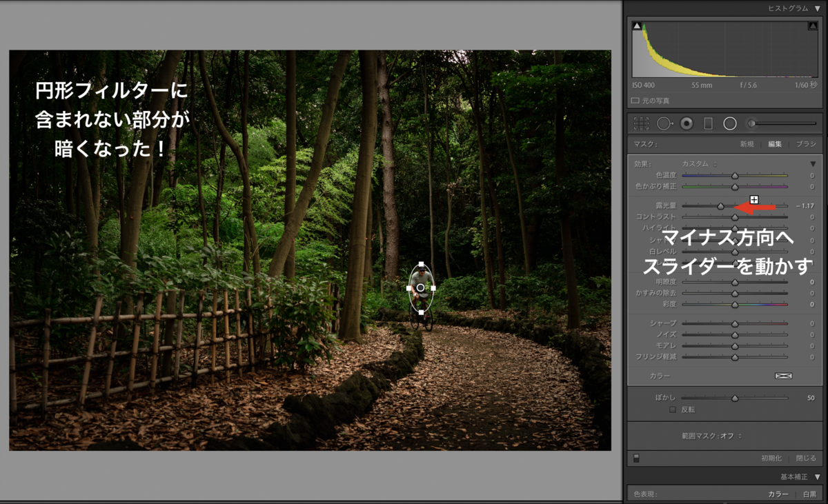
Task: Click the 色かぶり補正 slider handle
Action: [x=735, y=187]
